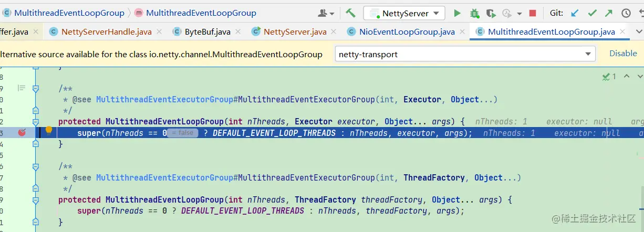Expand more run options dropdown arrow
Screen dimensions: 644x232
tap(520, 14)
